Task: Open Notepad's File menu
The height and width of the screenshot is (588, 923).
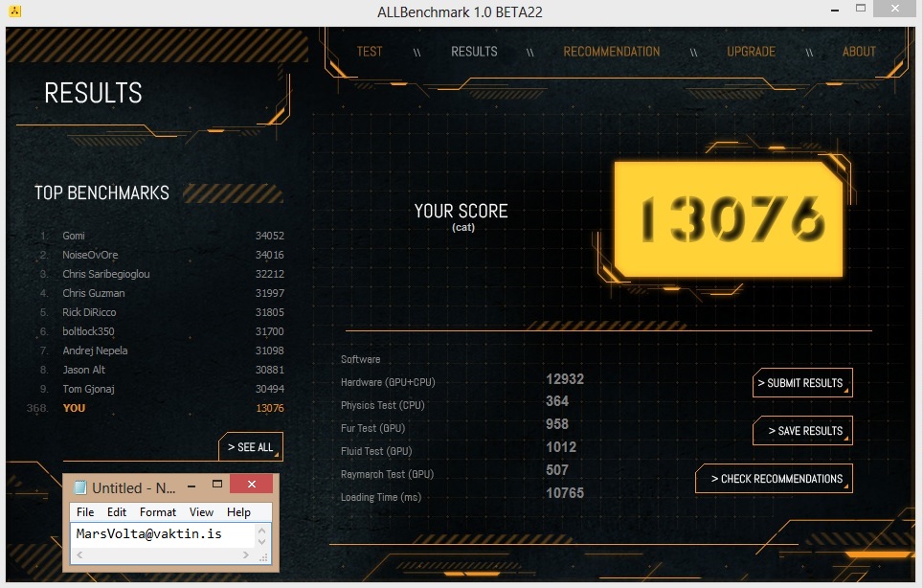Action: tap(85, 512)
